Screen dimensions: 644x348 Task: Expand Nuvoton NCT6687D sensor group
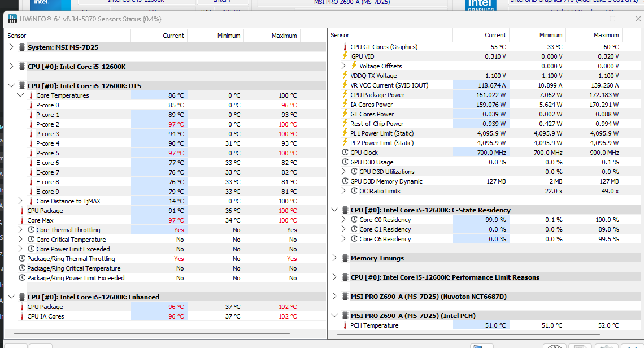pos(334,296)
